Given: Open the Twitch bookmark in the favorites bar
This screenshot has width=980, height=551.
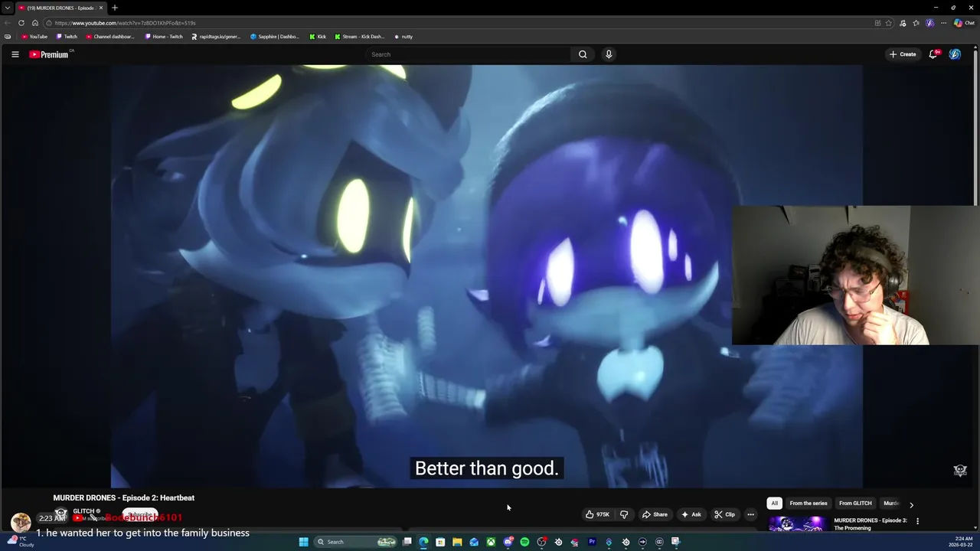Looking at the screenshot, I should coord(67,37).
